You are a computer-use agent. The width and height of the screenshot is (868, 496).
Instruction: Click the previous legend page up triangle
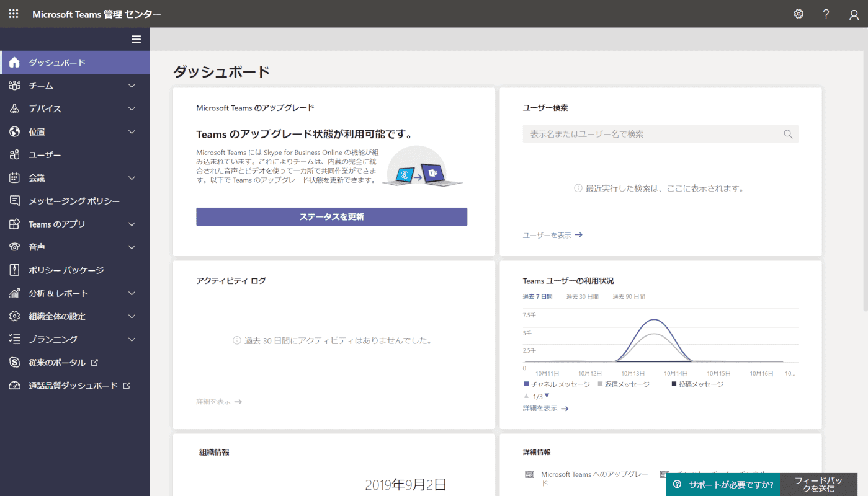pyautogui.click(x=527, y=396)
